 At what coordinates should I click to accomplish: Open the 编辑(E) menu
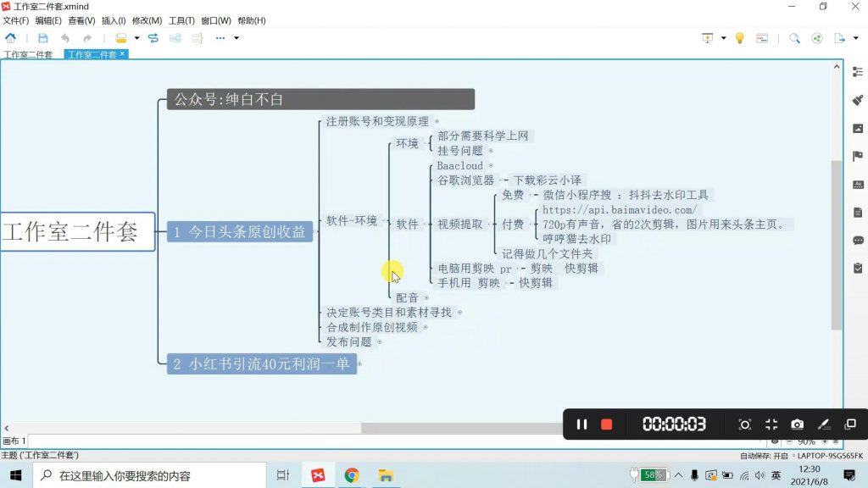point(48,20)
